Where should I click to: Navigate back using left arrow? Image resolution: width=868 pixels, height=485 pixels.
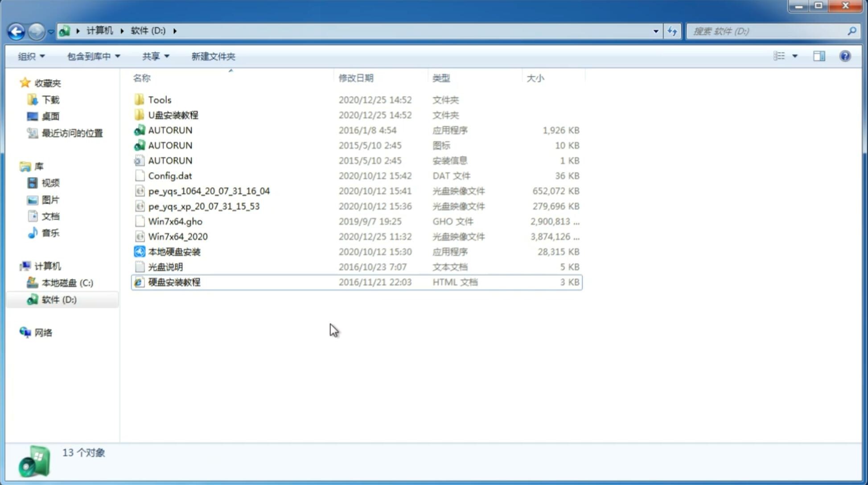point(16,30)
